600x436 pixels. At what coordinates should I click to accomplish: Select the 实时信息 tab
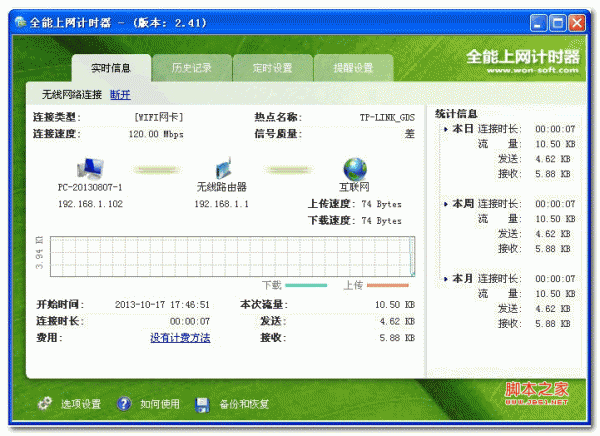point(112,68)
